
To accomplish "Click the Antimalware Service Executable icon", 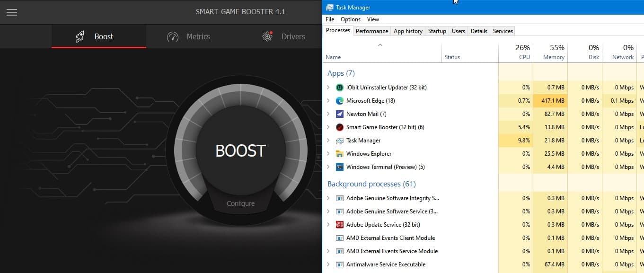I will pyautogui.click(x=339, y=264).
